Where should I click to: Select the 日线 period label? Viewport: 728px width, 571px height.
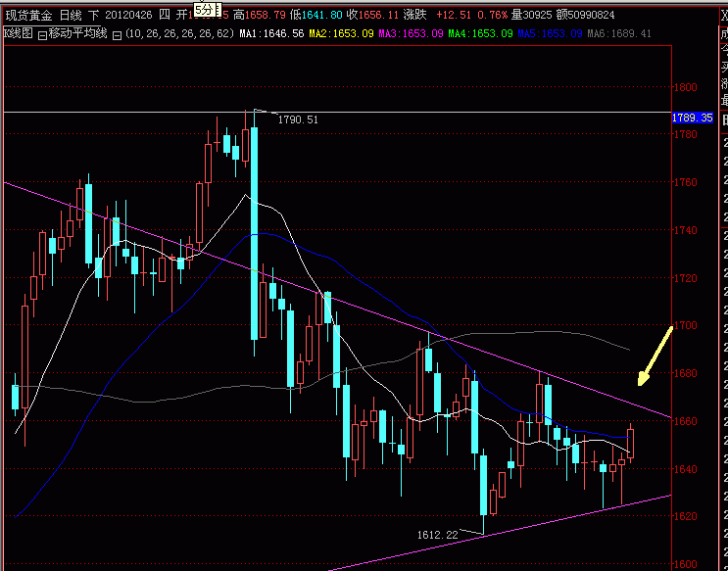[71, 16]
